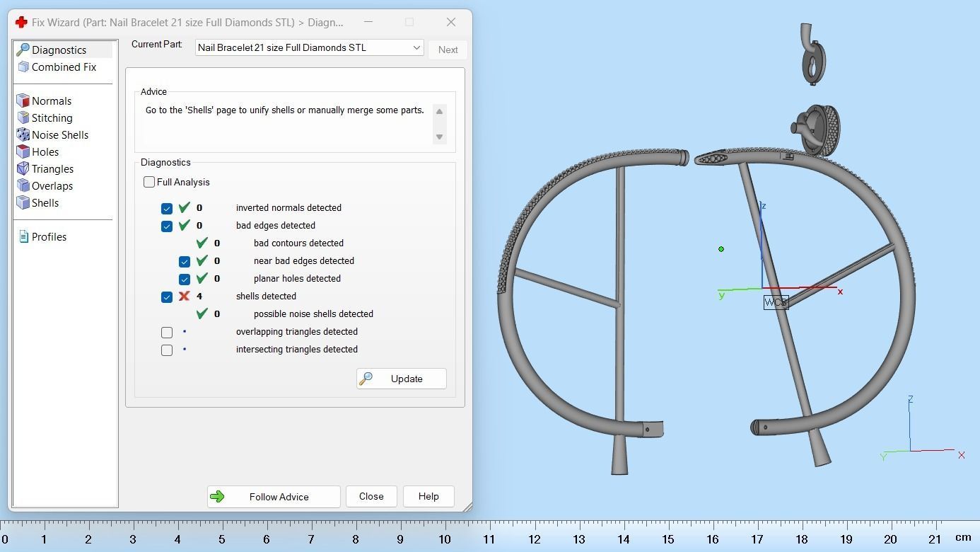Click the green check beside inverted normals detected
The height and width of the screenshot is (552, 980).
184,207
